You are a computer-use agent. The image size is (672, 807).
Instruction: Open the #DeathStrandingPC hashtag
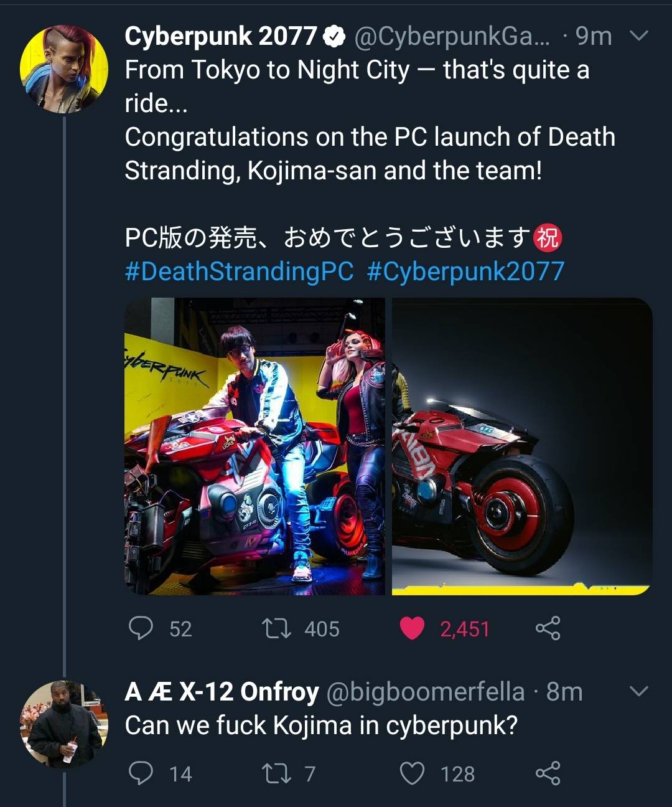pos(239,271)
